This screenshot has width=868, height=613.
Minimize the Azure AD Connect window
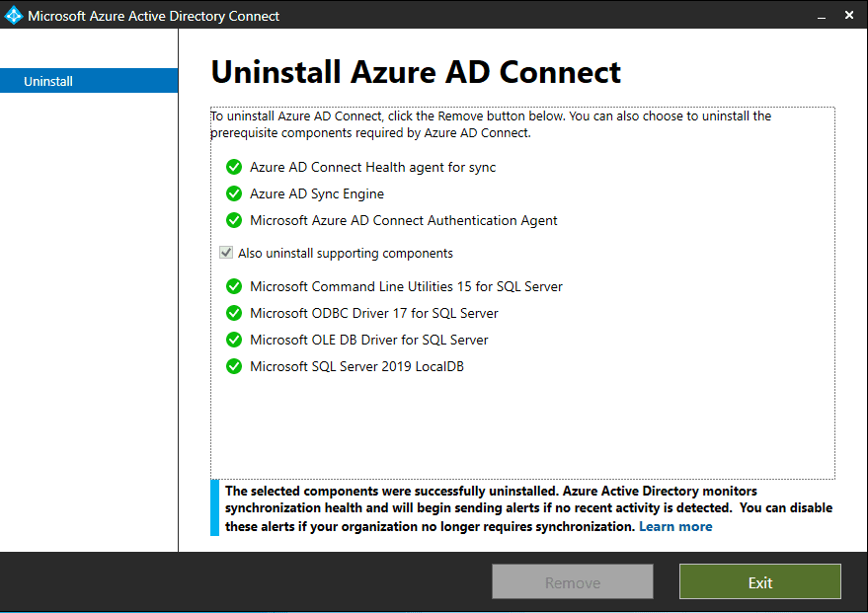point(822,16)
